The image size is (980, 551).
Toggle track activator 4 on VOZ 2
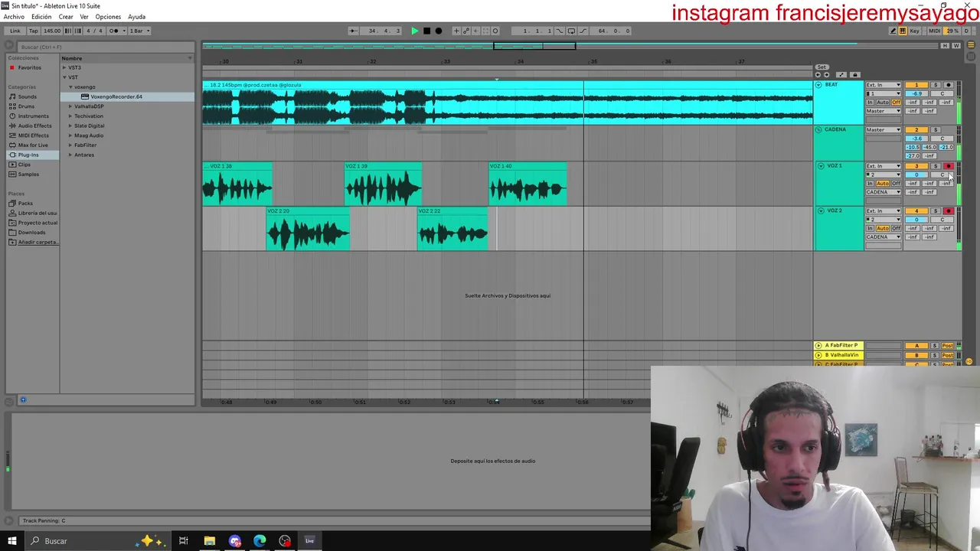(916, 210)
